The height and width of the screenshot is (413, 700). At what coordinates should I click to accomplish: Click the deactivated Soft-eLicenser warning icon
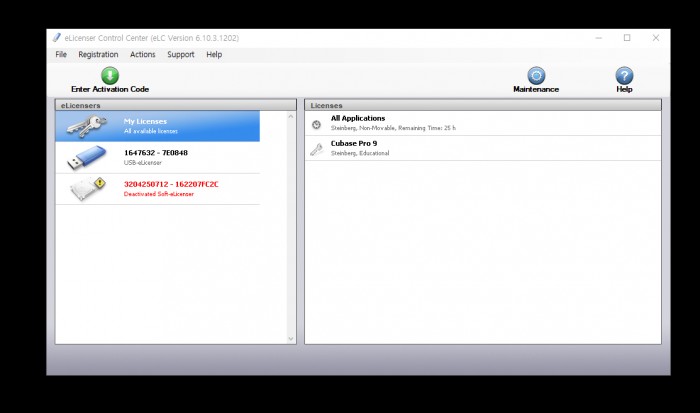(88, 188)
